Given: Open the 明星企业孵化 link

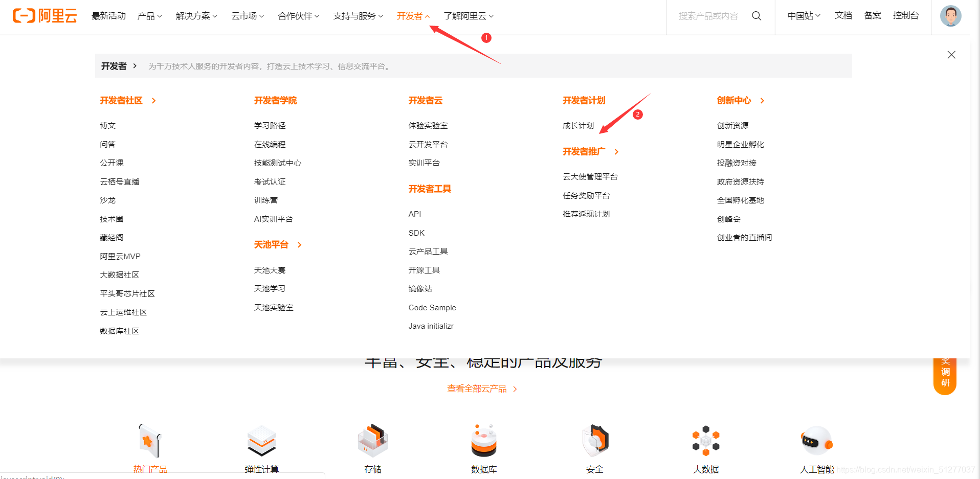Looking at the screenshot, I should point(741,144).
